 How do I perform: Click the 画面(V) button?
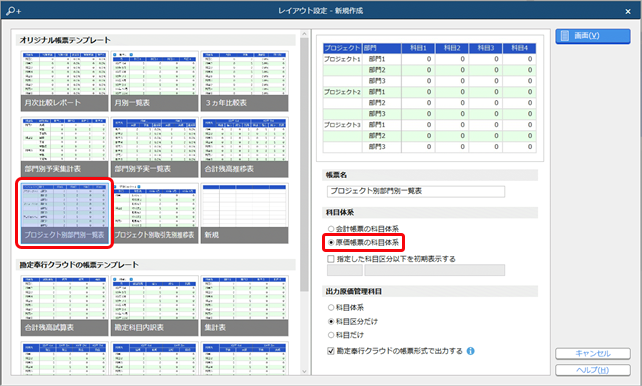[x=593, y=36]
